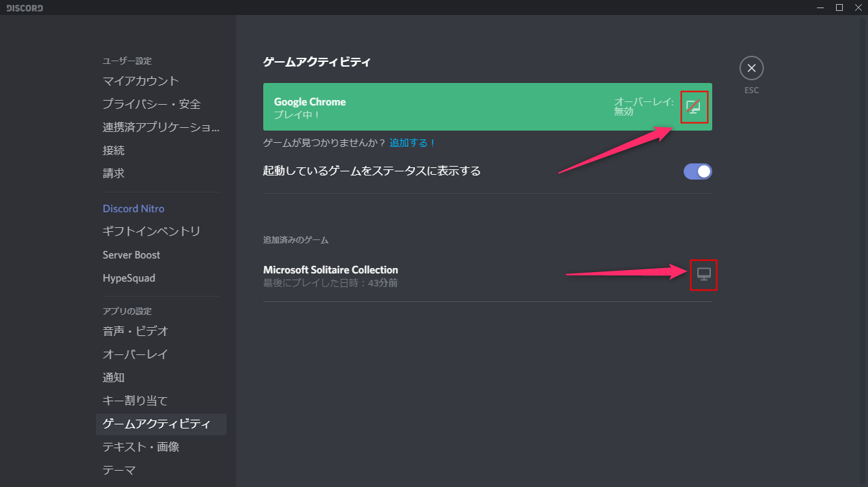Screen dimensions: 868x487
Task: Open Server Boost settings
Action: (131, 255)
